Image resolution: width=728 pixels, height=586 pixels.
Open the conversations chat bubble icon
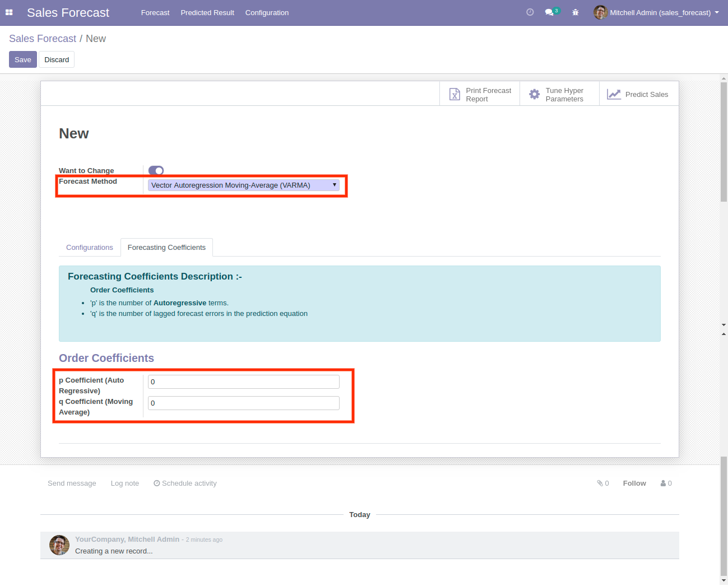tap(549, 12)
